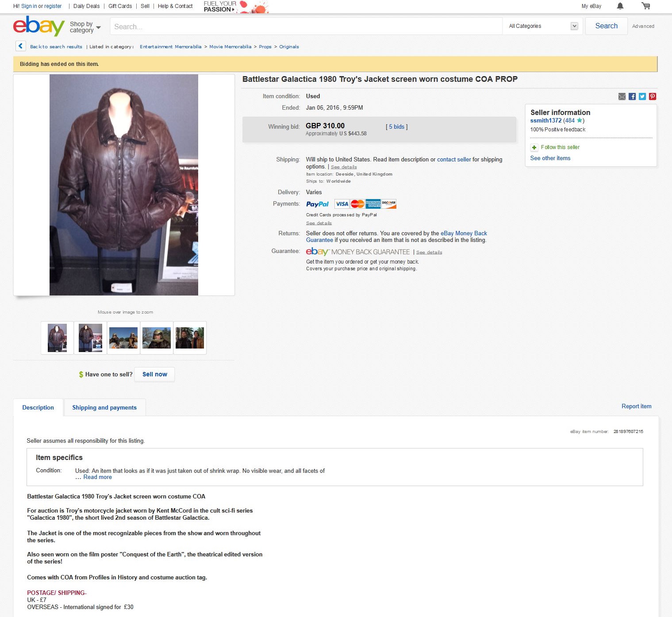The height and width of the screenshot is (617, 672).
Task: Open the All Categories dropdown
Action: (x=543, y=26)
